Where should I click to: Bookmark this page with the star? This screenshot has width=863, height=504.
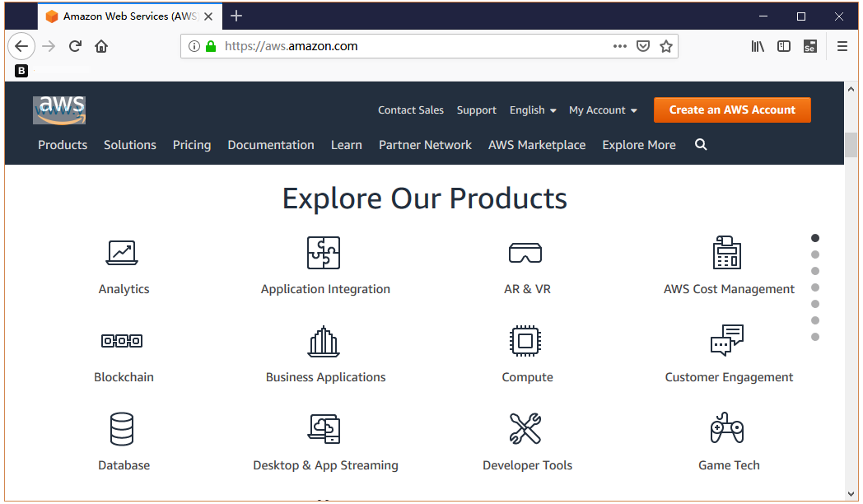point(666,46)
